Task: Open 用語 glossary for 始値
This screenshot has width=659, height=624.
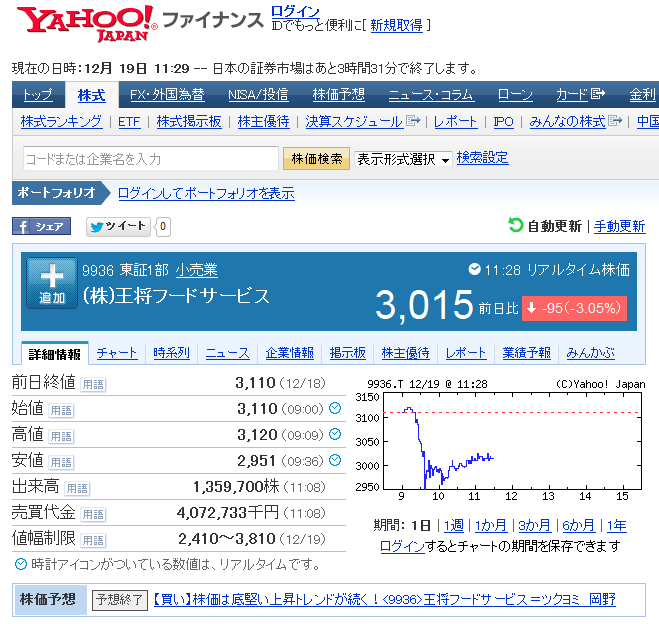Action: tap(61, 411)
